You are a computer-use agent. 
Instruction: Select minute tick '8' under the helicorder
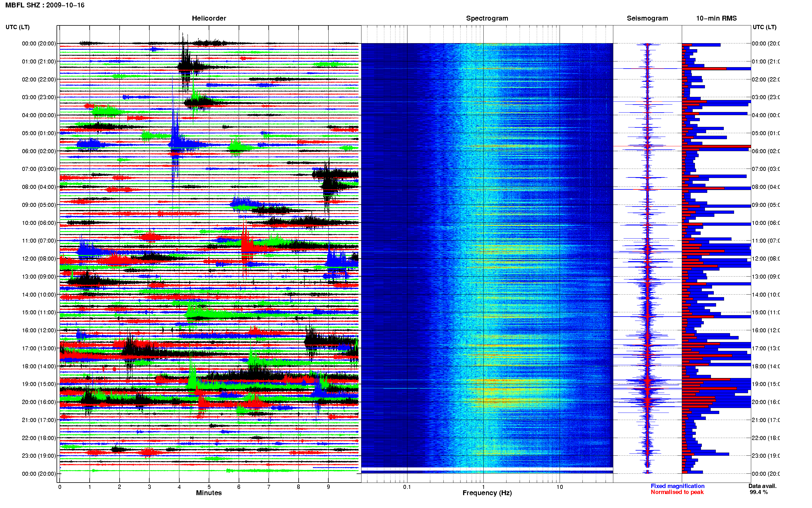point(298,487)
